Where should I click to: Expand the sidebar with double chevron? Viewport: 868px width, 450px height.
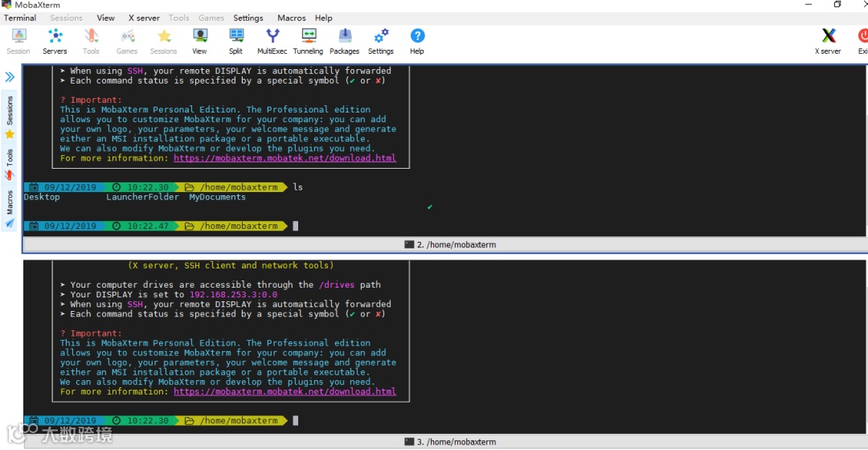[10, 77]
